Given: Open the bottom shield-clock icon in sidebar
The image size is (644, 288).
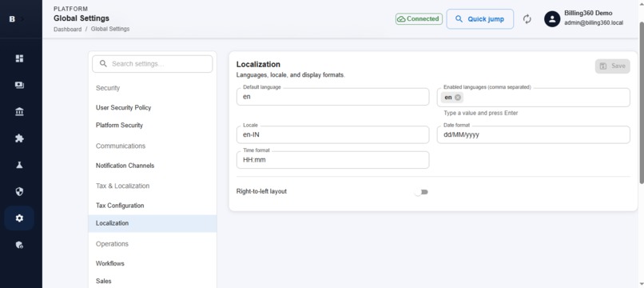Looking at the screenshot, I should [19, 245].
